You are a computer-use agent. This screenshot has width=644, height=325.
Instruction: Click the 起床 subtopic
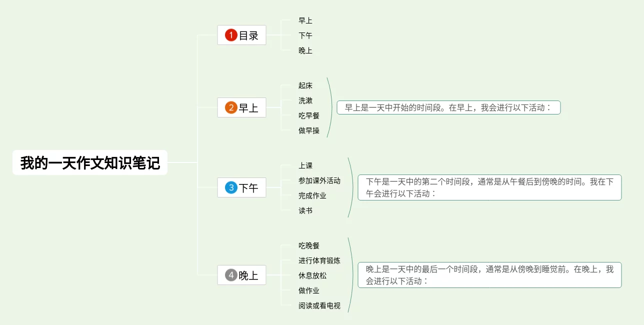305,85
